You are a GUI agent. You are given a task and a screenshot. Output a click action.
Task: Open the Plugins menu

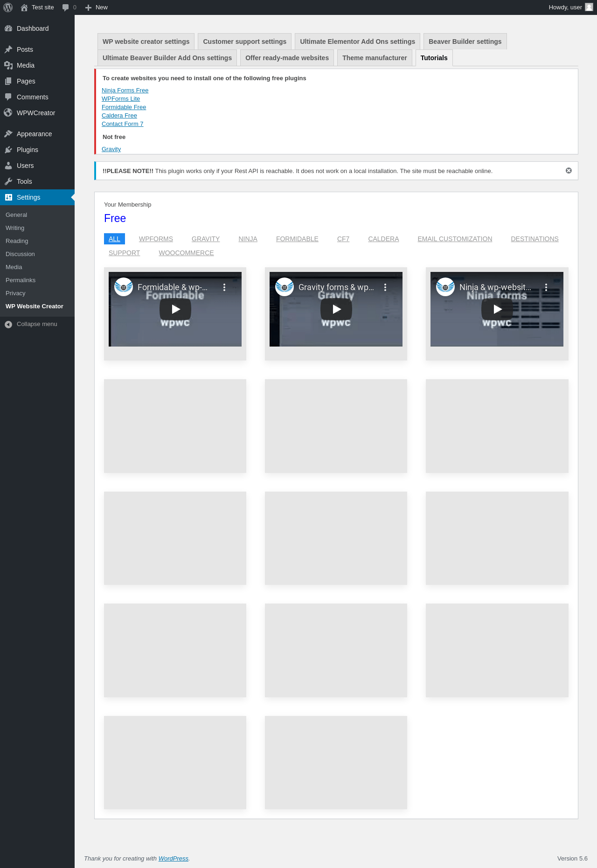(x=27, y=150)
